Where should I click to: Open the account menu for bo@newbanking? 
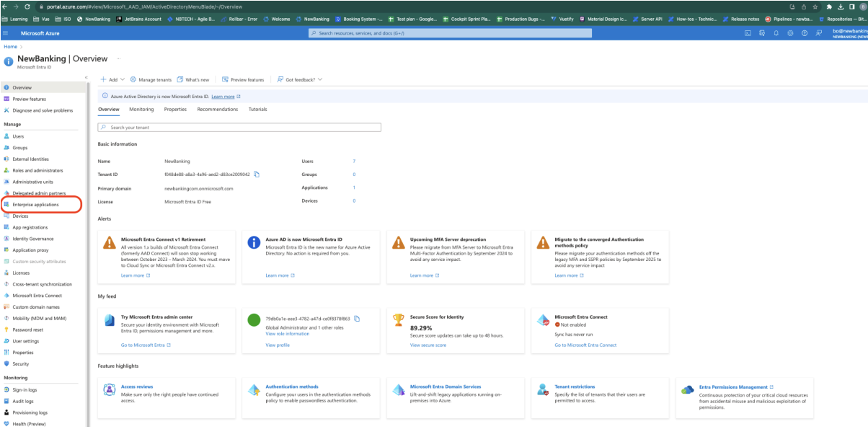(850, 33)
